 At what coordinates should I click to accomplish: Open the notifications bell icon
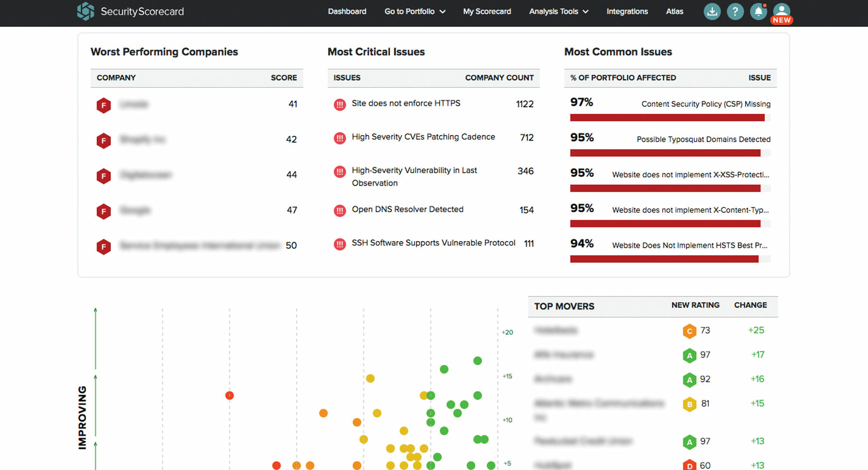[758, 11]
